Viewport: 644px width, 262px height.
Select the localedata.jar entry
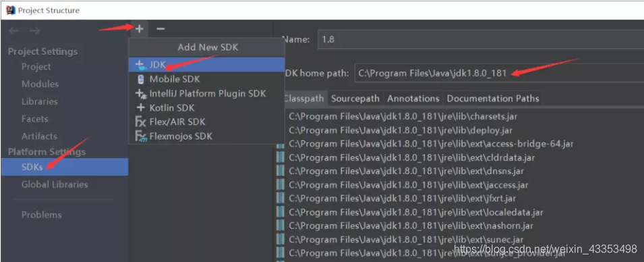point(416,212)
